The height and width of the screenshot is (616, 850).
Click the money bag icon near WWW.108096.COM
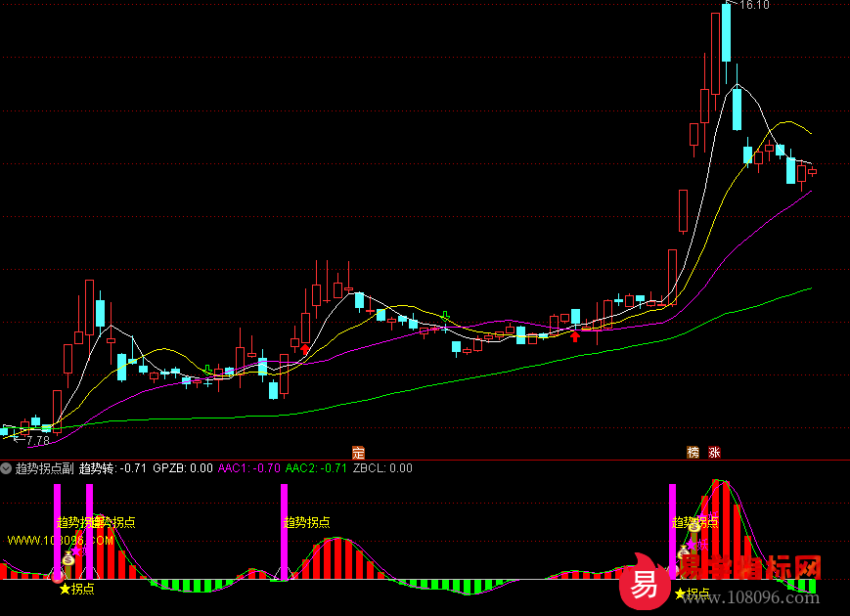click(x=67, y=559)
